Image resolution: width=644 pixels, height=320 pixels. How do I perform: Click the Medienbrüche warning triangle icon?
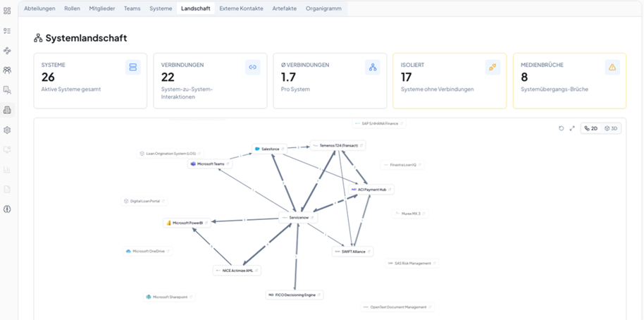[x=612, y=68]
